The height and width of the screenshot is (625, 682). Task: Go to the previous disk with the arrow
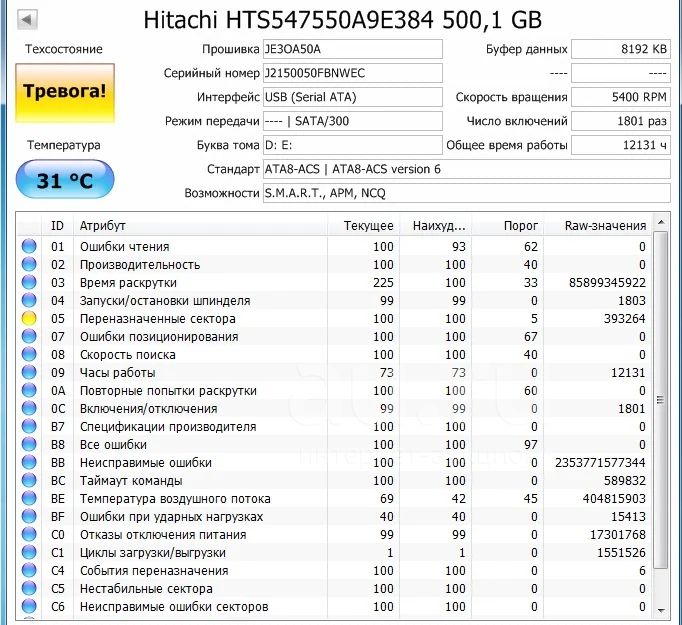point(27,20)
